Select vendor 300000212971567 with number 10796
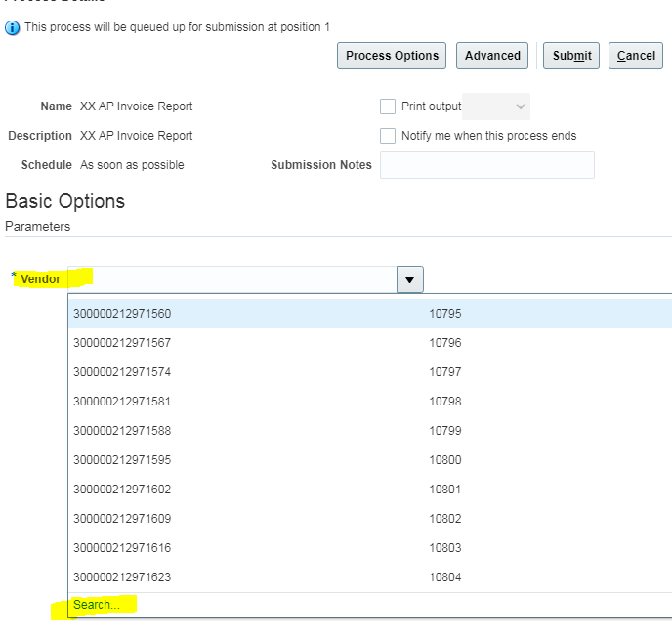 pyautogui.click(x=122, y=343)
